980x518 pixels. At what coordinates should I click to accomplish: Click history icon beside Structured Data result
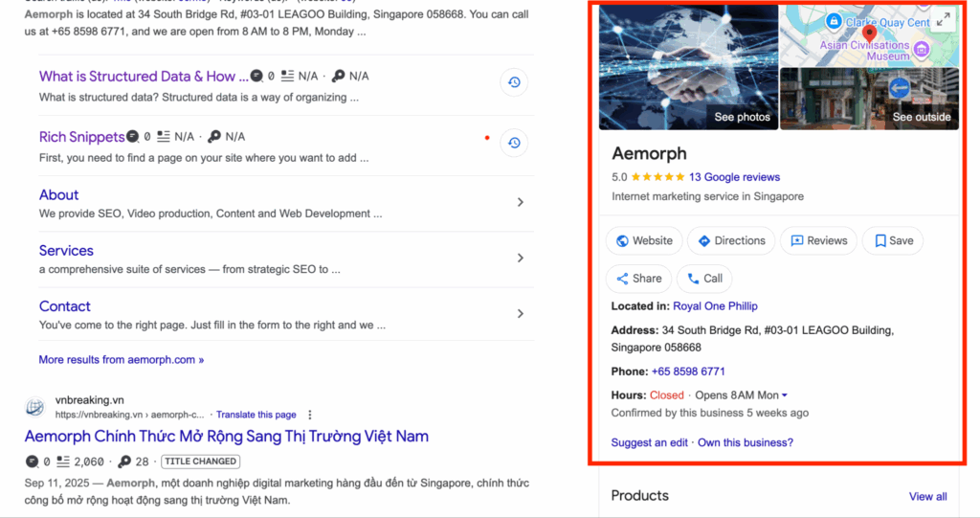[514, 82]
